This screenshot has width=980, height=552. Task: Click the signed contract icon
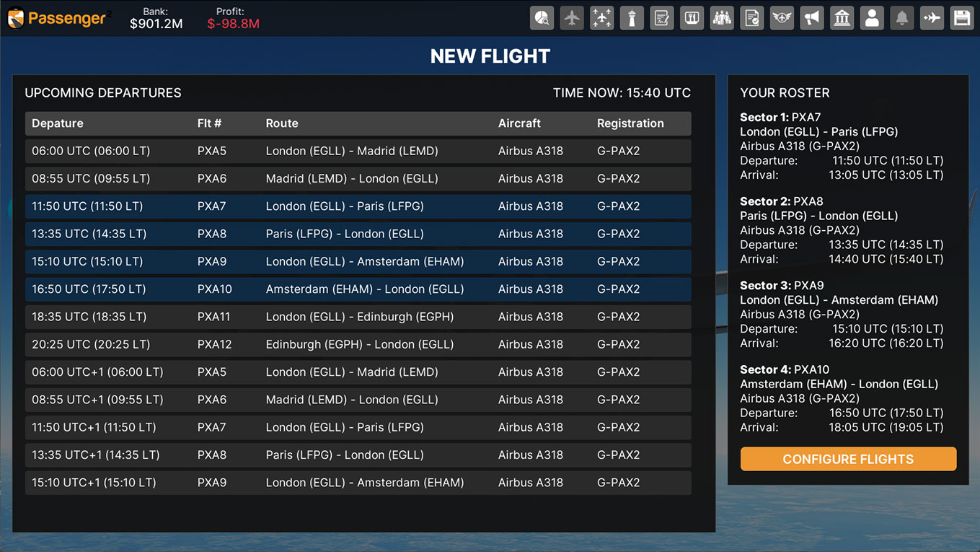[661, 18]
